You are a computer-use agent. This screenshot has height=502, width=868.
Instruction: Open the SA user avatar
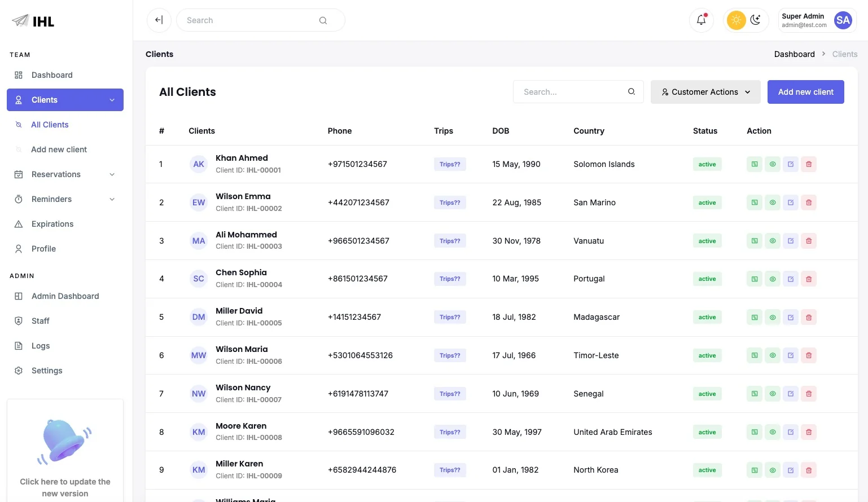(x=843, y=20)
